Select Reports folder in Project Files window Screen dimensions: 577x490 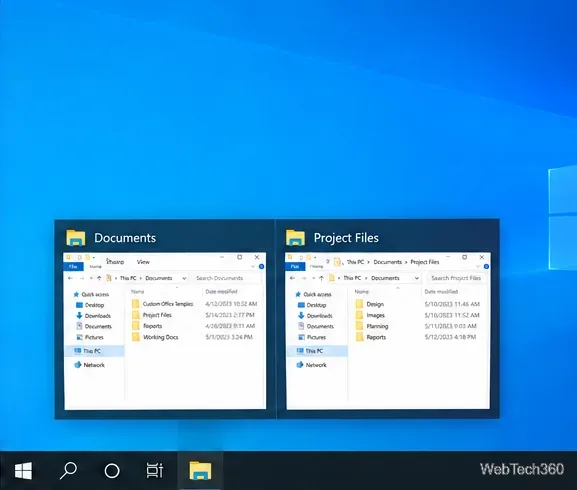point(371,337)
